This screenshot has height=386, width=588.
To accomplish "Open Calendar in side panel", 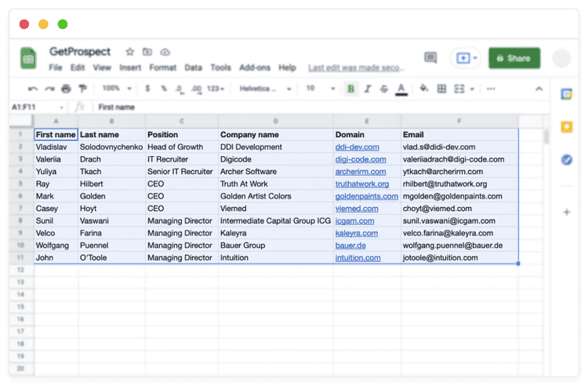I will pyautogui.click(x=566, y=94).
